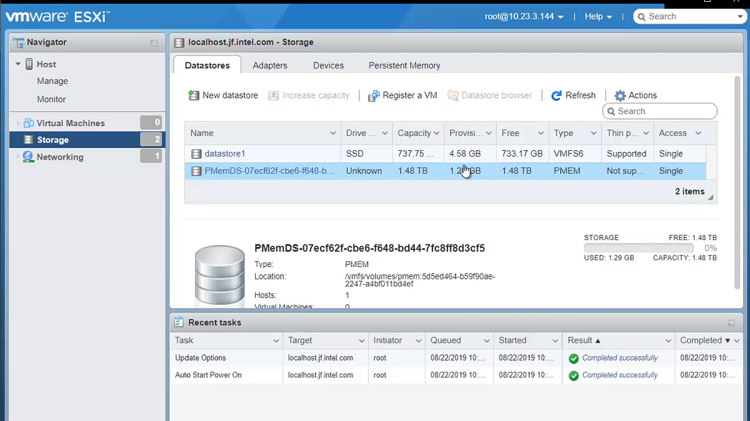Select Manage under Host
The image size is (750, 421).
[52, 81]
